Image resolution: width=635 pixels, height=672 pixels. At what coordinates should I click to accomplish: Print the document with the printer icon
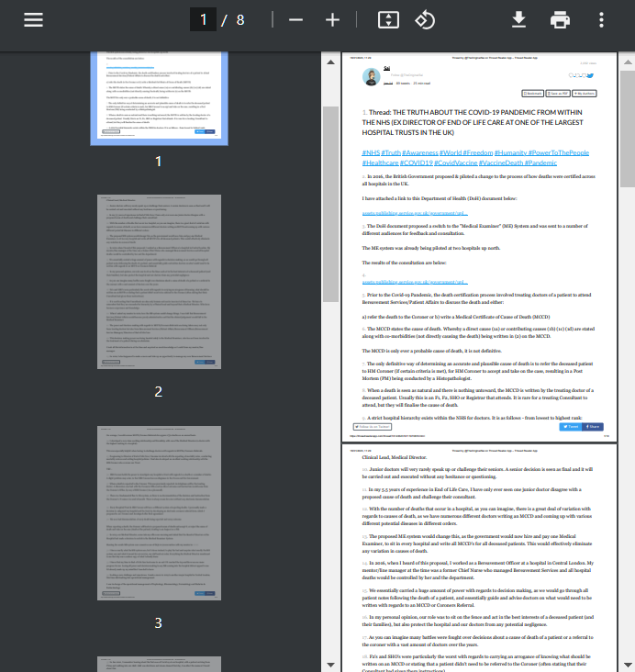click(x=560, y=19)
